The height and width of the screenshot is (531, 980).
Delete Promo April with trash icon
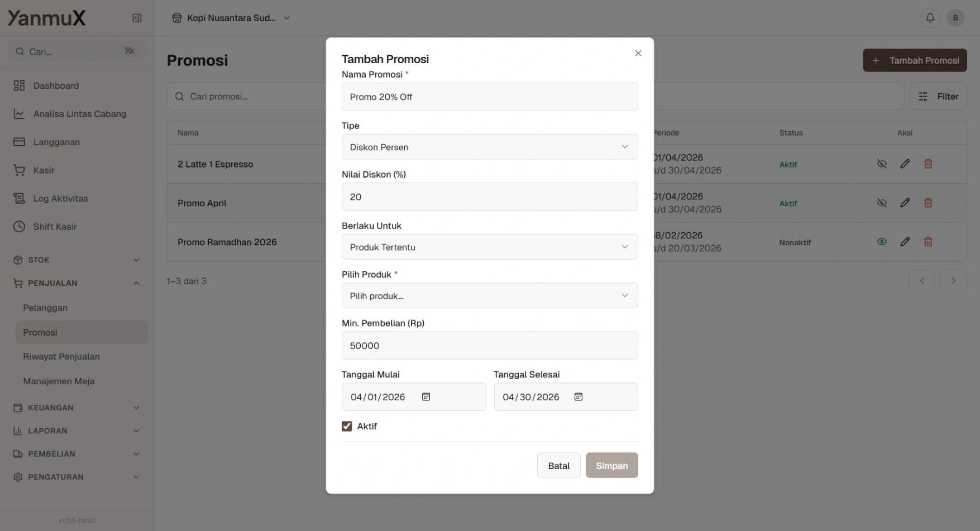click(x=928, y=203)
